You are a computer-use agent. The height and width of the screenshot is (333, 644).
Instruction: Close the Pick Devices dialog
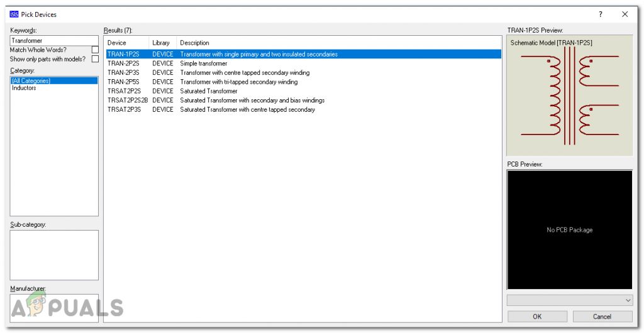tap(625, 14)
